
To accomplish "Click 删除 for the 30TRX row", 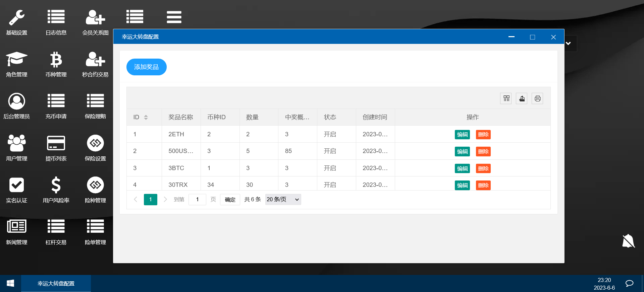I will (483, 185).
